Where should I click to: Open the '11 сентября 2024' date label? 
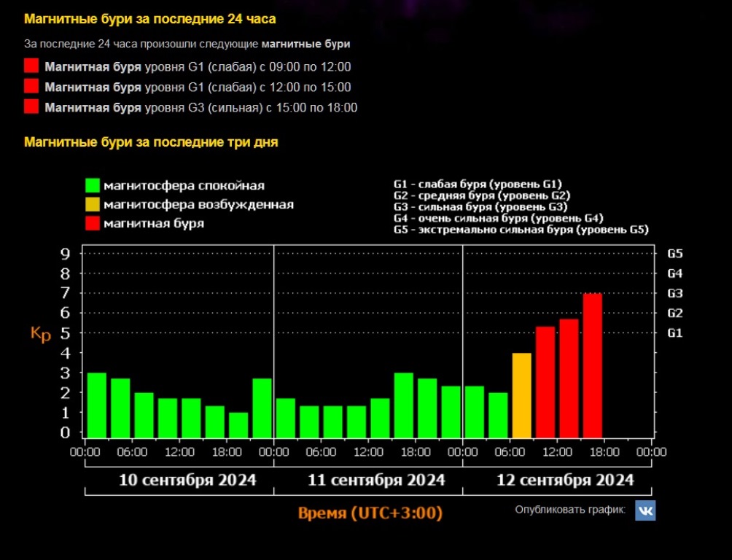pyautogui.click(x=376, y=480)
